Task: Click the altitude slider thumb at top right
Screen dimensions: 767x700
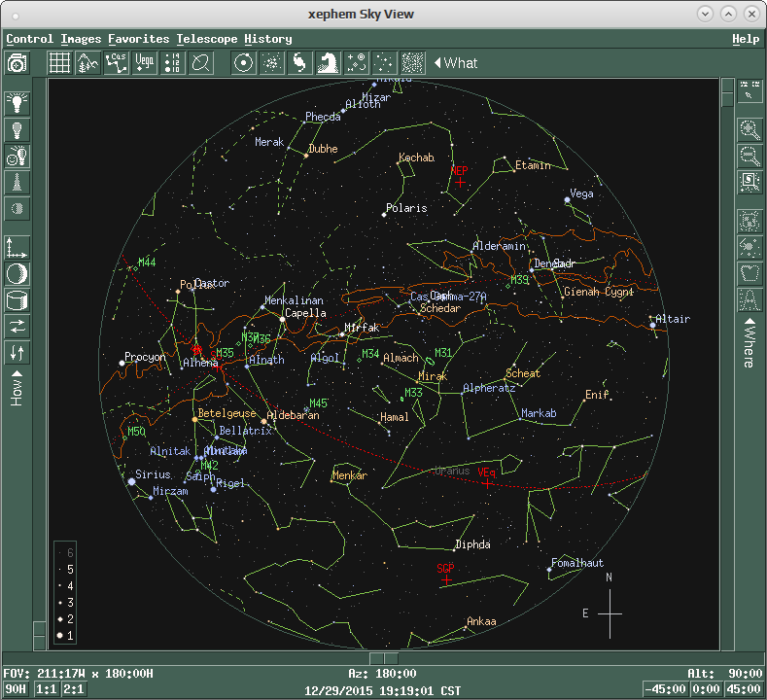Action: coord(727,92)
